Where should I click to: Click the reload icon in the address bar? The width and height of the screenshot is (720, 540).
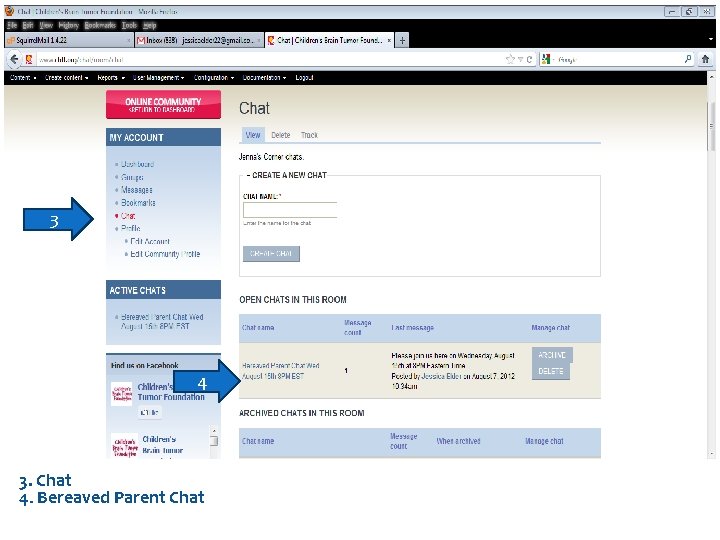point(529,59)
